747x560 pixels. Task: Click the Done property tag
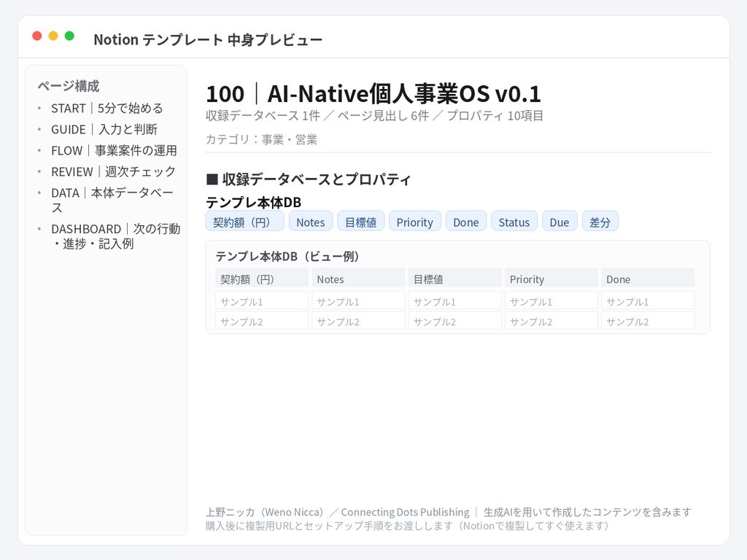pos(466,222)
